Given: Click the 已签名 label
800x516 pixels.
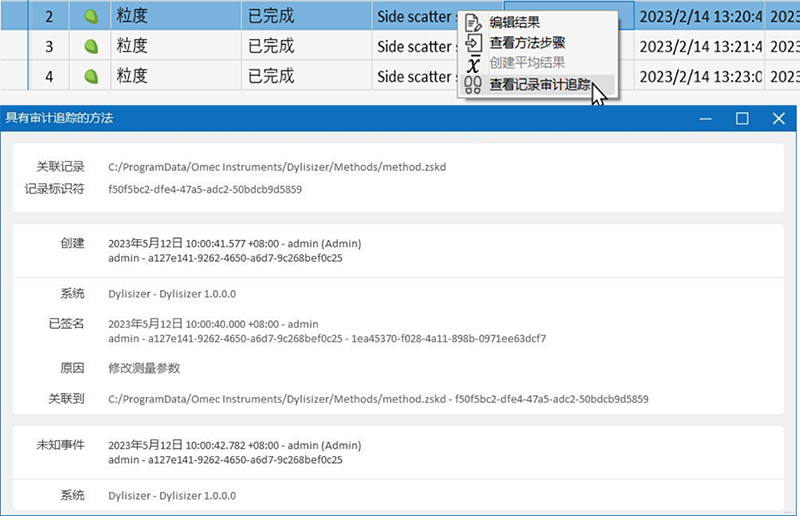Looking at the screenshot, I should click(x=66, y=324).
